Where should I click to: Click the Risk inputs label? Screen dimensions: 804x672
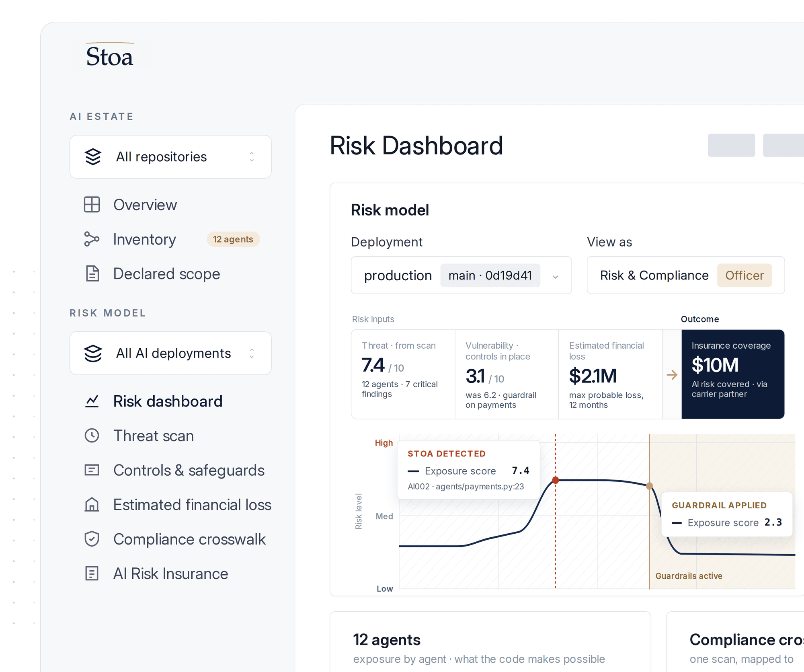point(373,319)
